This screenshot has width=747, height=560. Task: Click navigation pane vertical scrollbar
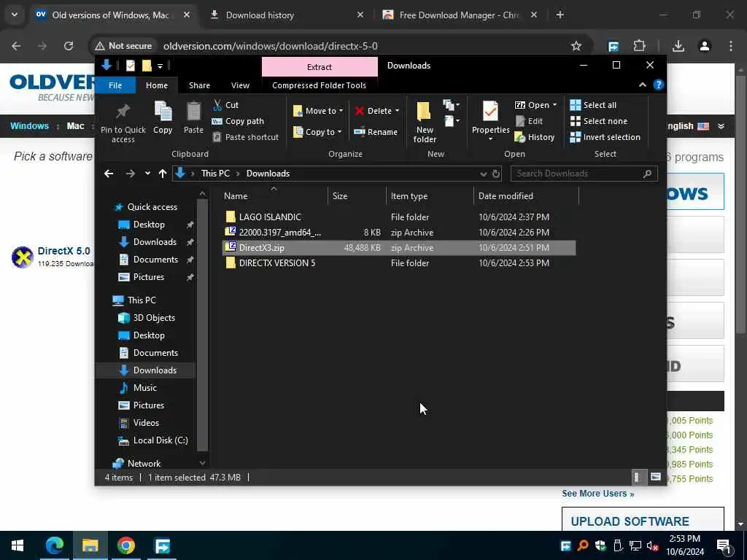click(x=203, y=325)
